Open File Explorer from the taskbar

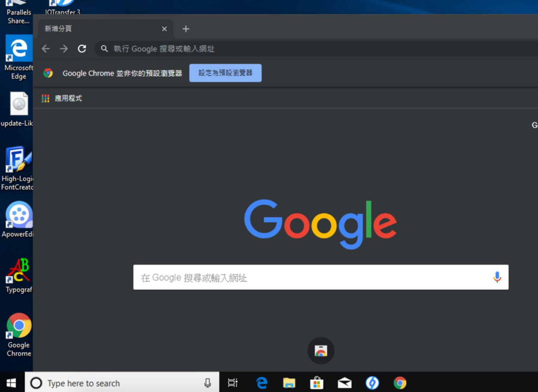point(289,383)
